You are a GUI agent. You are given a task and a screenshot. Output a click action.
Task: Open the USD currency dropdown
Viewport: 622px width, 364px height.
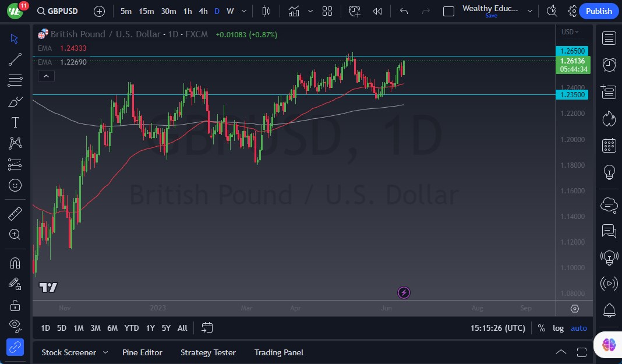[x=570, y=31]
